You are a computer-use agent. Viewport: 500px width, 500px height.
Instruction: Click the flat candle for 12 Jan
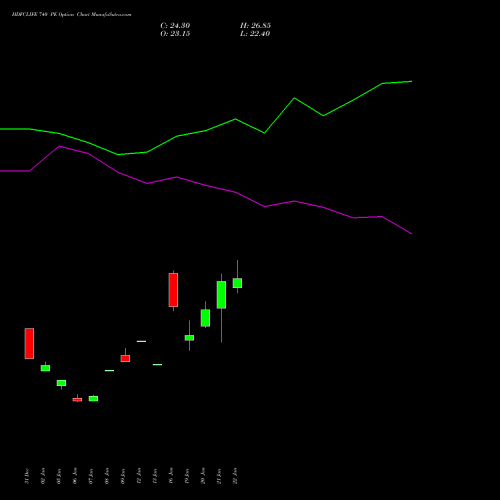[x=141, y=341]
